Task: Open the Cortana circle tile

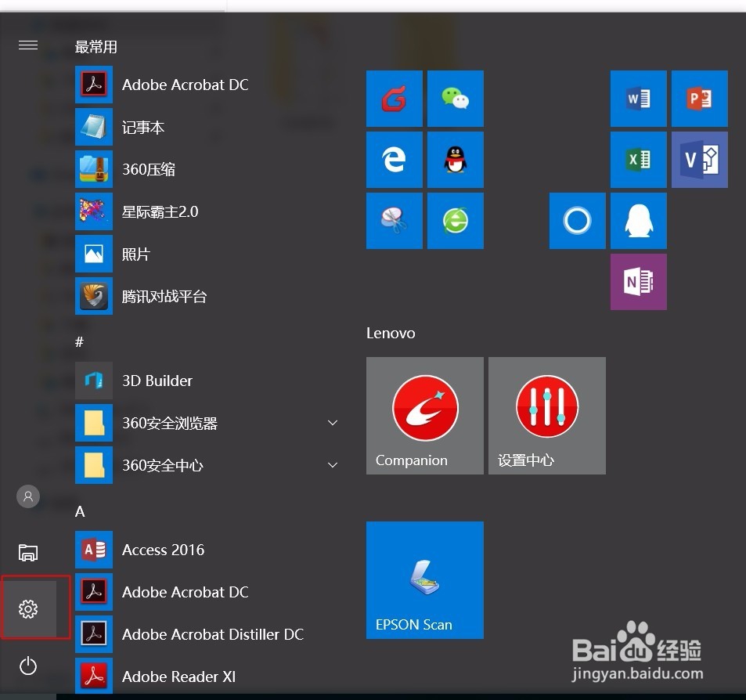Action: pyautogui.click(x=578, y=221)
